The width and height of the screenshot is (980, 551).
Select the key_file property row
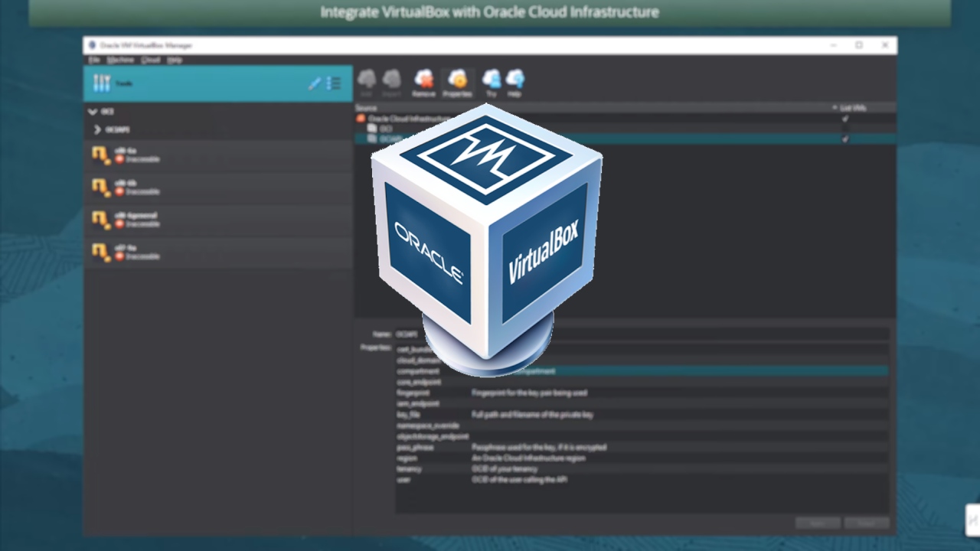click(x=642, y=414)
